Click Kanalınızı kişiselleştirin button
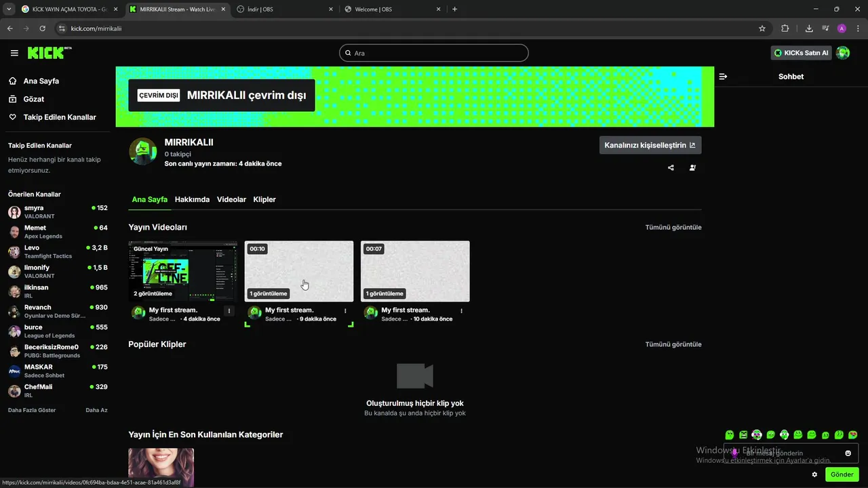Viewport: 868px width, 488px height. pyautogui.click(x=650, y=145)
